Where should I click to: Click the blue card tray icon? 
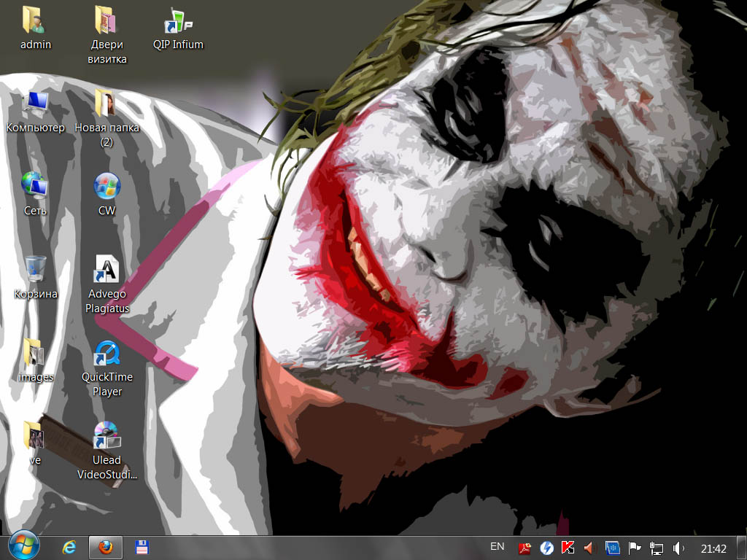tap(612, 548)
